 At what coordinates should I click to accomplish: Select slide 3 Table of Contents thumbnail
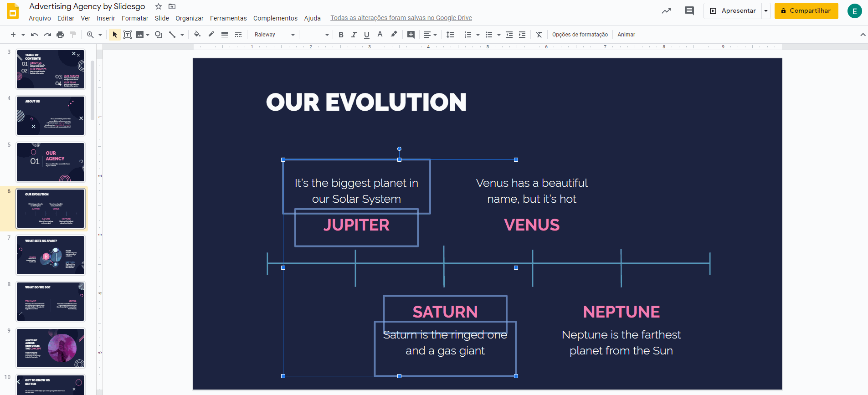click(x=51, y=69)
